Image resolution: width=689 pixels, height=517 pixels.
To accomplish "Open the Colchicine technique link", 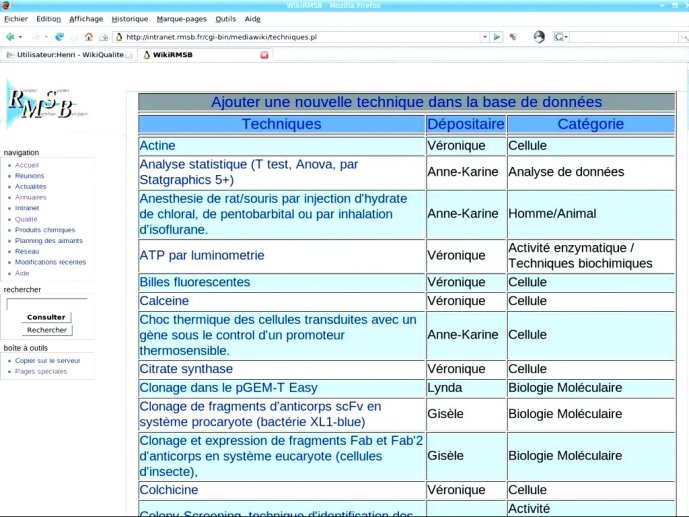I will tap(169, 490).
